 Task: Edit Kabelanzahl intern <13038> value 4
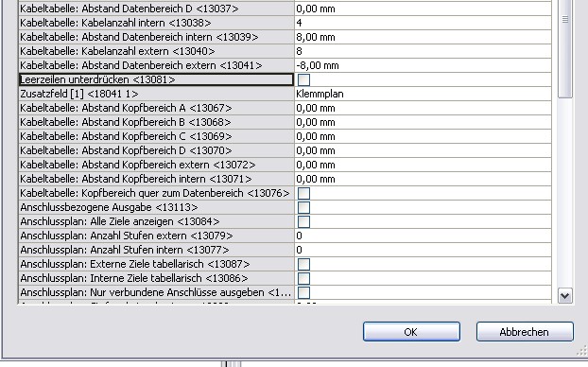[423, 23]
